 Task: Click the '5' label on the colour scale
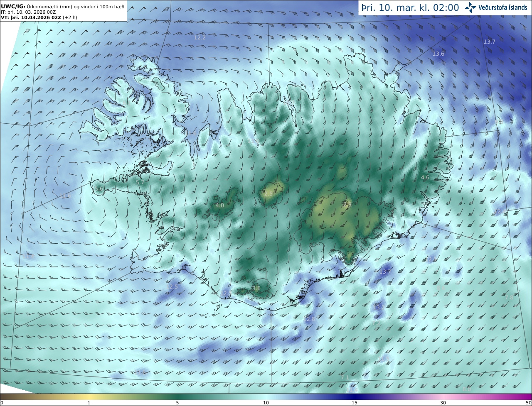[x=177, y=403]
